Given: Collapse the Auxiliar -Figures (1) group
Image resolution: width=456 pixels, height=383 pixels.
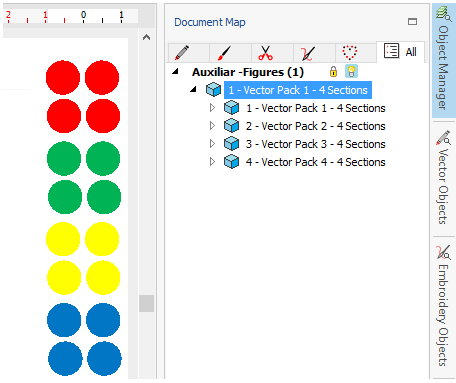Looking at the screenshot, I should pos(176,71).
